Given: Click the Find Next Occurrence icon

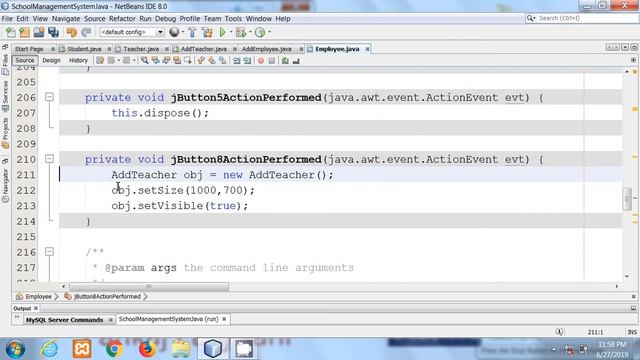Looking at the screenshot, I should pos(166,60).
